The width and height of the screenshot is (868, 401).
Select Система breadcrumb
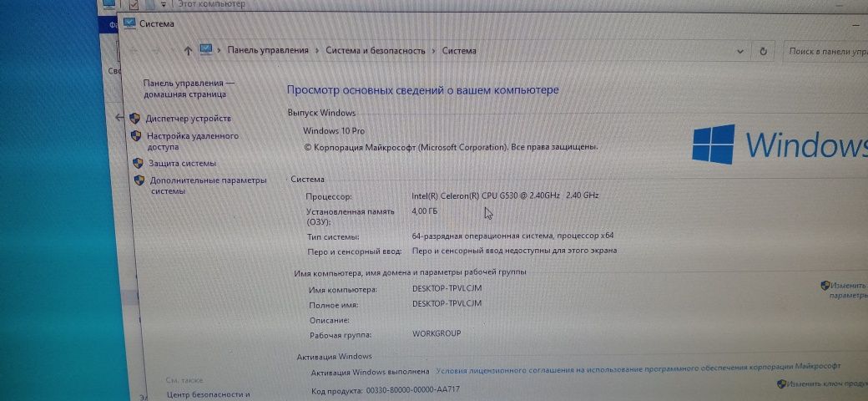click(459, 50)
